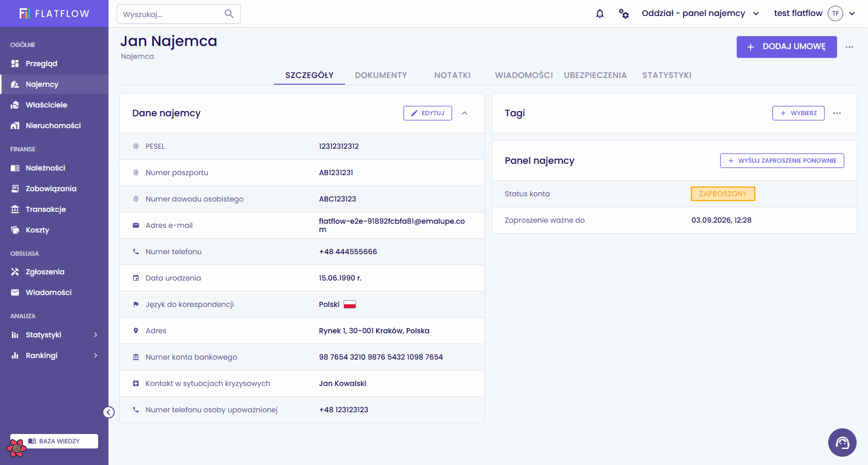The image size is (868, 465).
Task: Click the search magnifier icon
Action: coord(229,14)
